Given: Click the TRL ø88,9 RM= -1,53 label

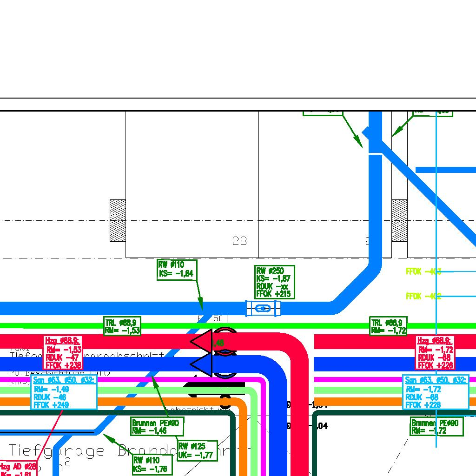Looking at the screenshot, I should 122,326.
